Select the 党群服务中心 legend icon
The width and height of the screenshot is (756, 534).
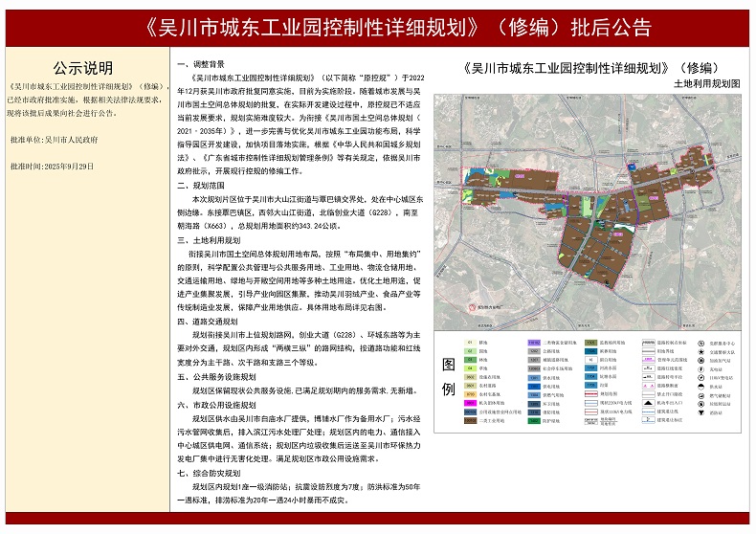tap(700, 344)
